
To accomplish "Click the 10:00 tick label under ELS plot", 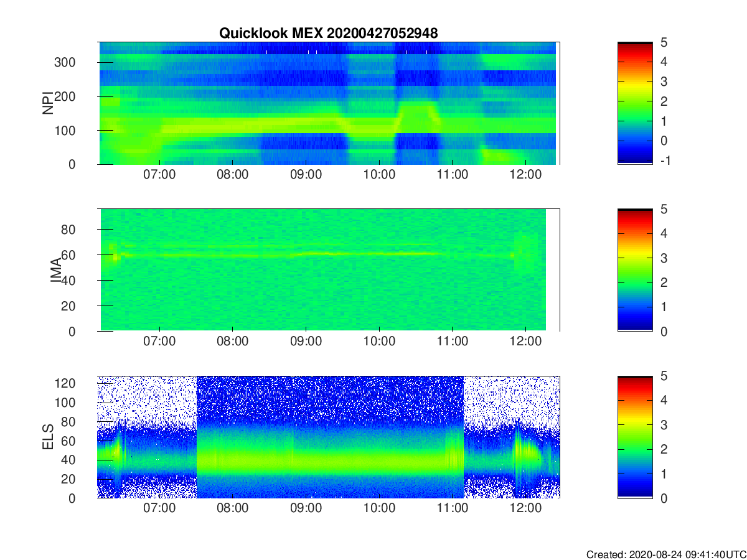I will (380, 508).
